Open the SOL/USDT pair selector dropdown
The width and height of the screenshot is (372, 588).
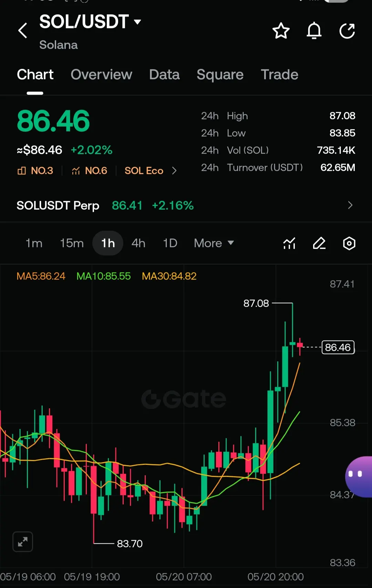[x=91, y=22]
